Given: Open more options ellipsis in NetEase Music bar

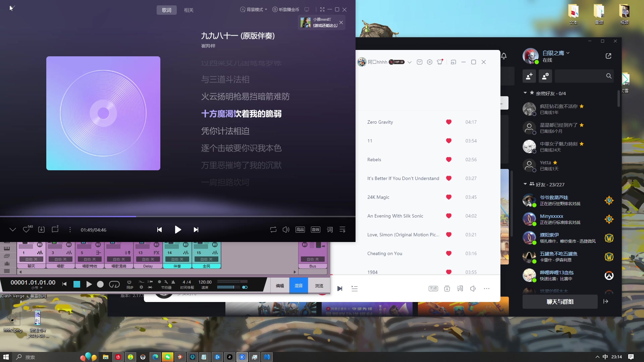Looking at the screenshot, I should pyautogui.click(x=487, y=289).
